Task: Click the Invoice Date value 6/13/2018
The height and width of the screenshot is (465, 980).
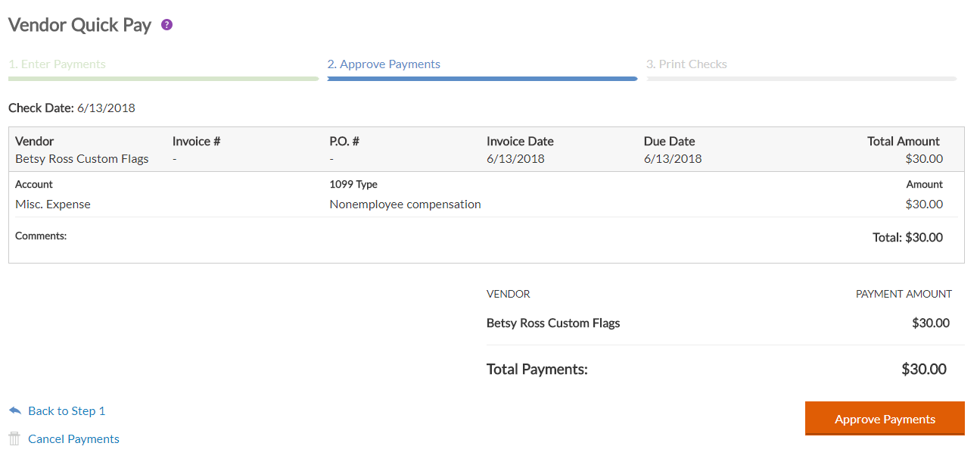Action: [x=515, y=159]
